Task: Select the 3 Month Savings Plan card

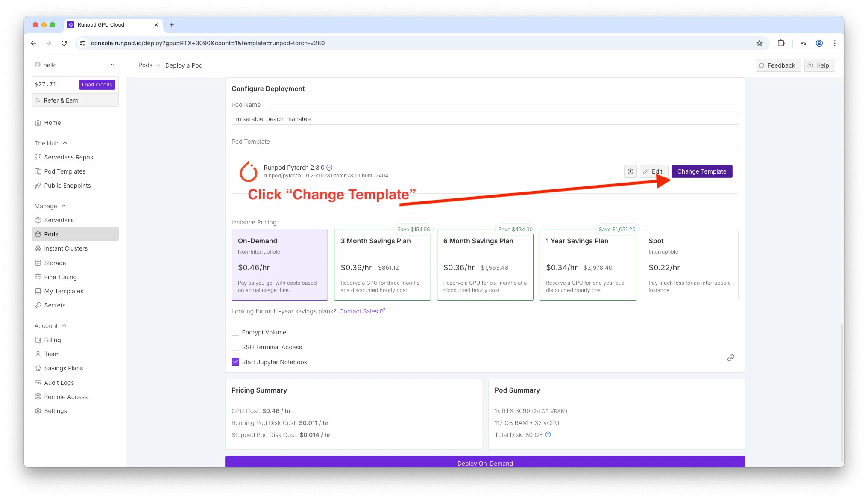Action: 382,265
